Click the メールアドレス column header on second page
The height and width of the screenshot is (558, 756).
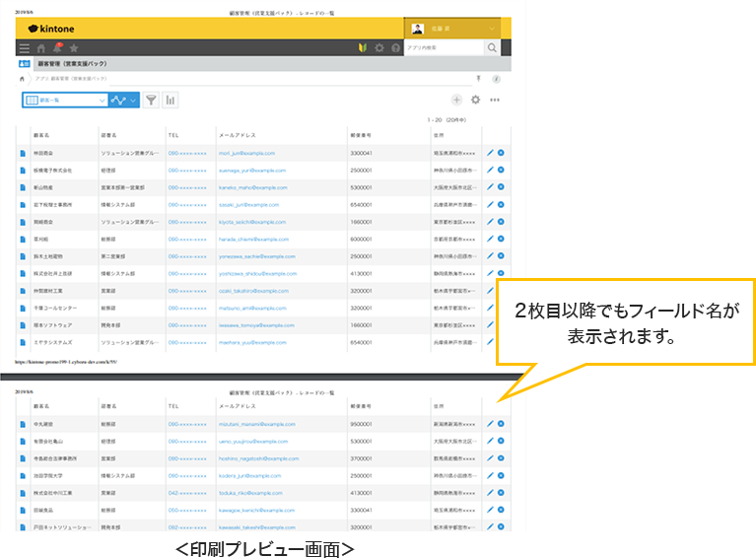pos(238,406)
